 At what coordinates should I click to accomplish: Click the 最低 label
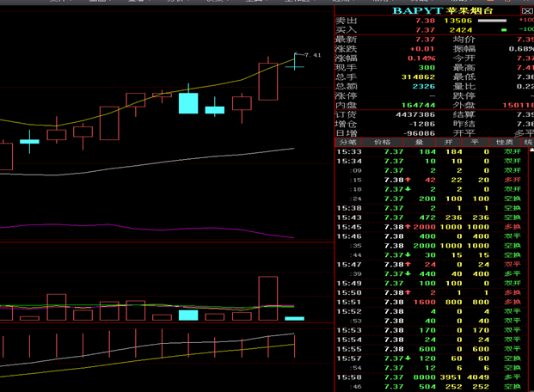463,77
